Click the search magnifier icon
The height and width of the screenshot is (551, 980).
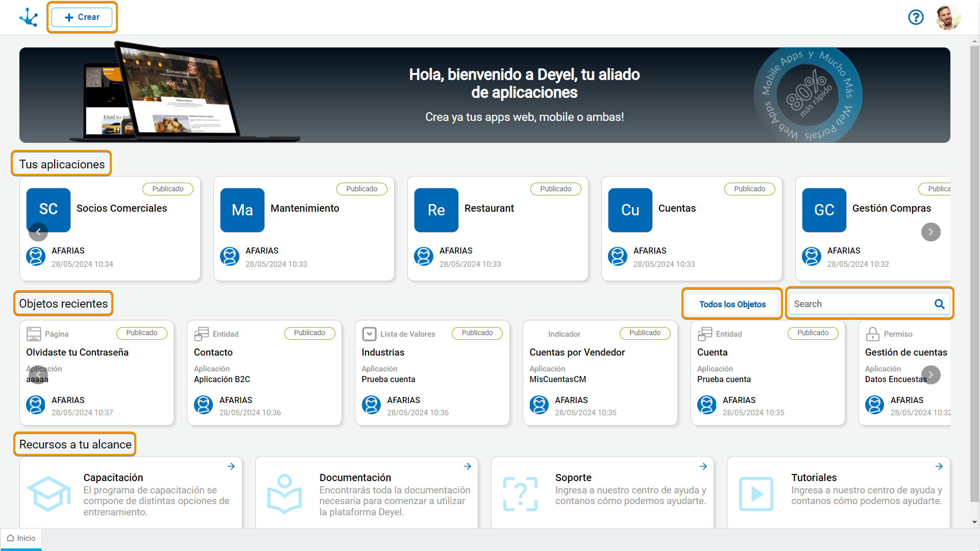[x=939, y=304]
